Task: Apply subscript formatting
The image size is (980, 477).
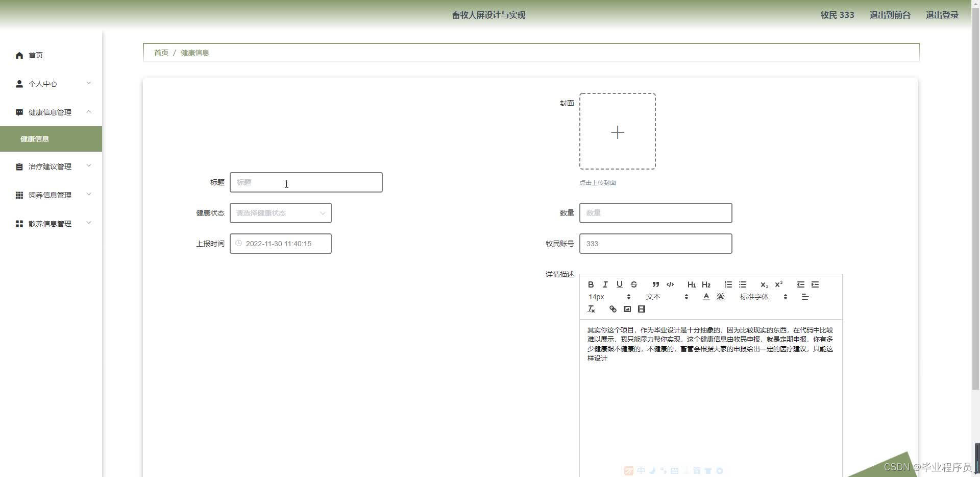Action: click(x=764, y=284)
